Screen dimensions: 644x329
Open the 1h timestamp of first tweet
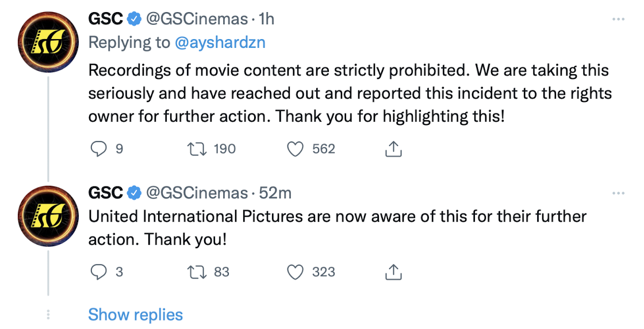[x=266, y=19]
